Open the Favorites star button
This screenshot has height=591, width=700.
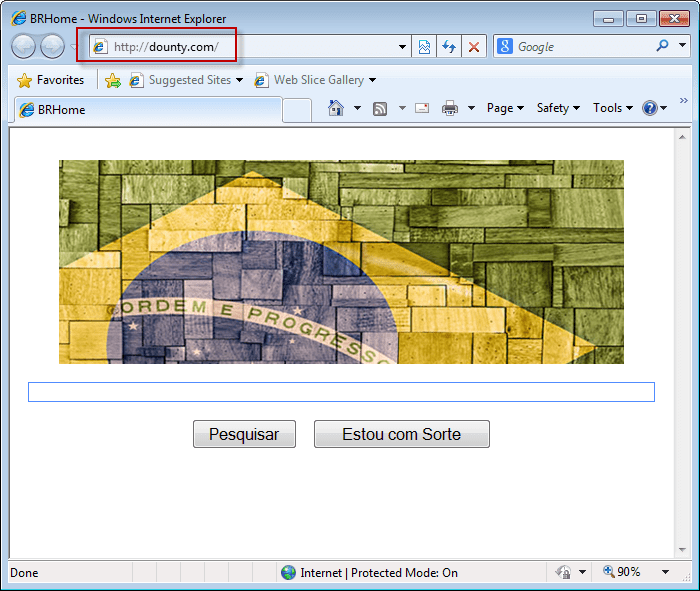tap(50, 80)
